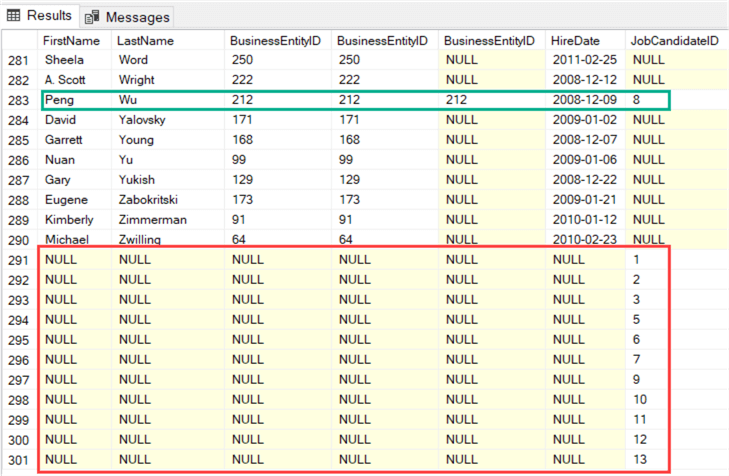Click the cell 'A. Scott'
729x476 pixels.
74,80
